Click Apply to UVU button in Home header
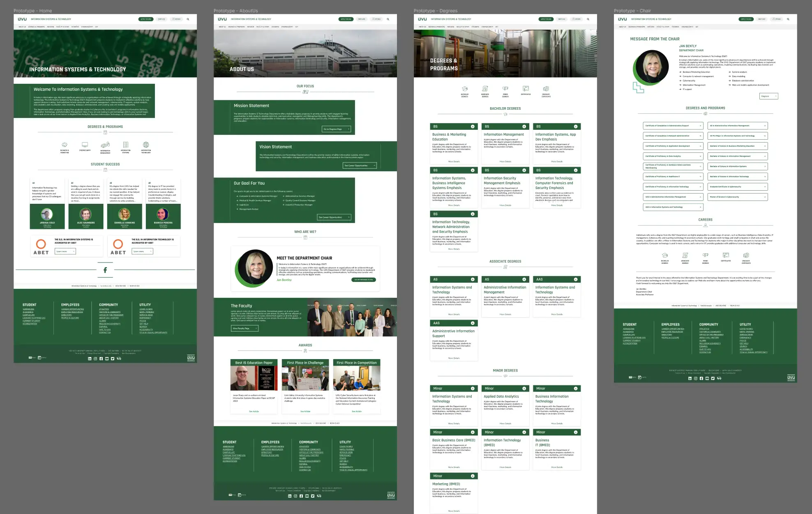The width and height of the screenshot is (812, 514). tap(146, 19)
